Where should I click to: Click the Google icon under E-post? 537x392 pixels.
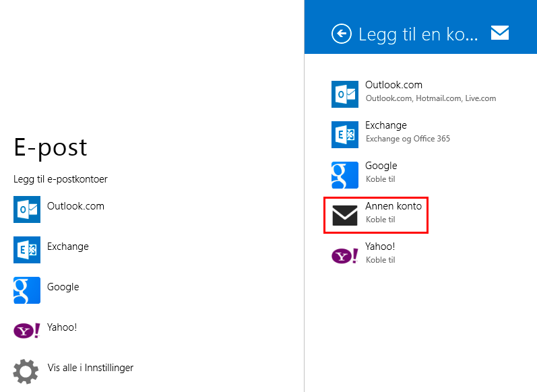[x=27, y=290]
